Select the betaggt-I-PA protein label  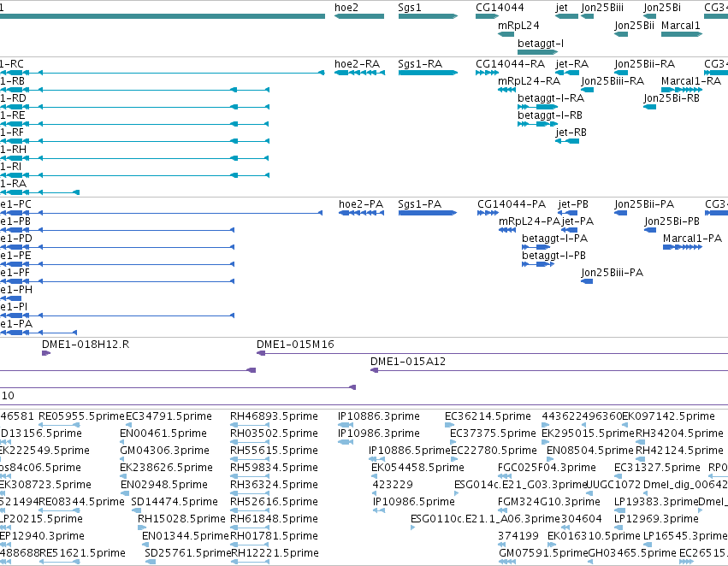(555, 239)
